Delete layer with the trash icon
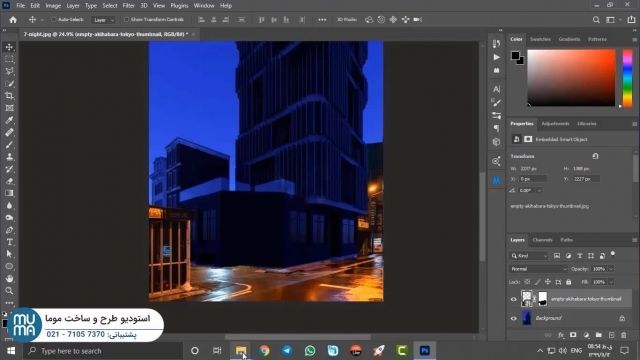The height and width of the screenshot is (360, 640). pyautogui.click(x=624, y=335)
